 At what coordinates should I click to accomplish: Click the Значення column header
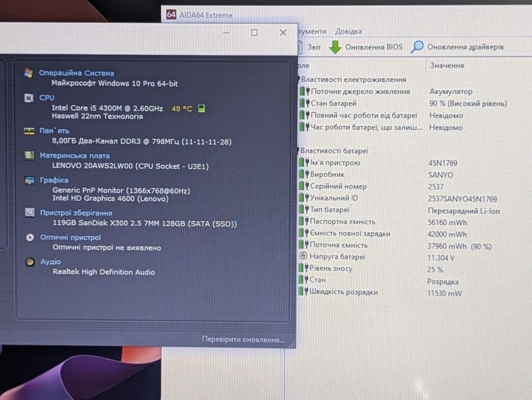pyautogui.click(x=446, y=66)
